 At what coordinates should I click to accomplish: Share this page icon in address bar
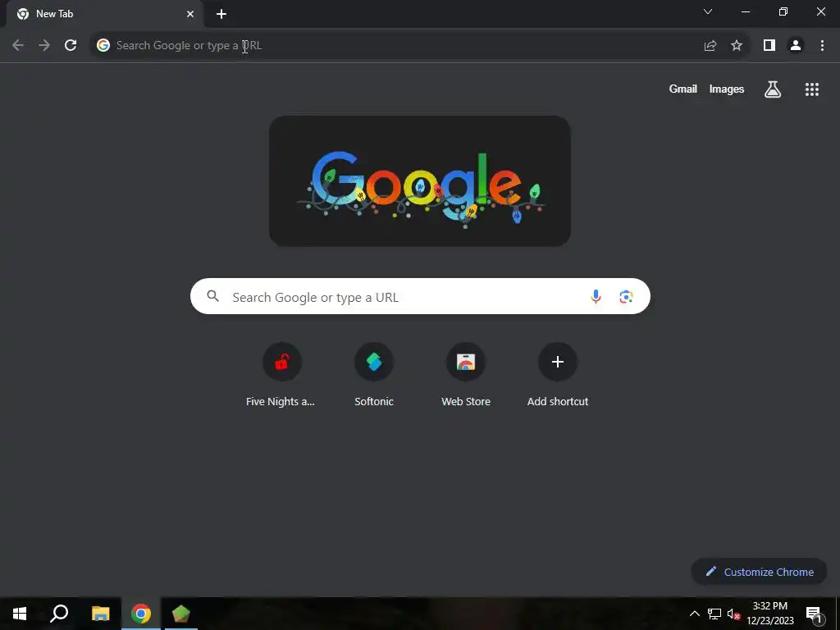coord(710,46)
